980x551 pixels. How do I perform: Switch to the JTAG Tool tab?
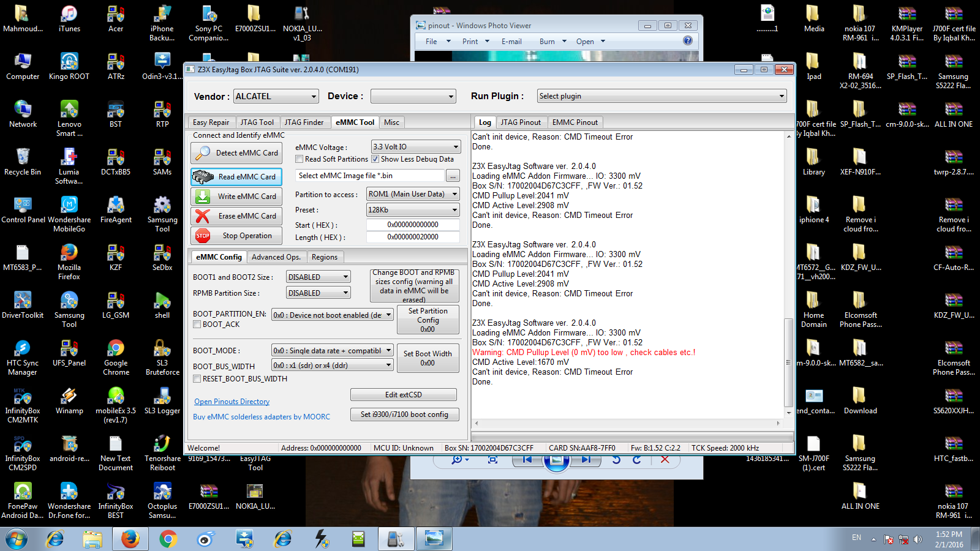point(257,122)
